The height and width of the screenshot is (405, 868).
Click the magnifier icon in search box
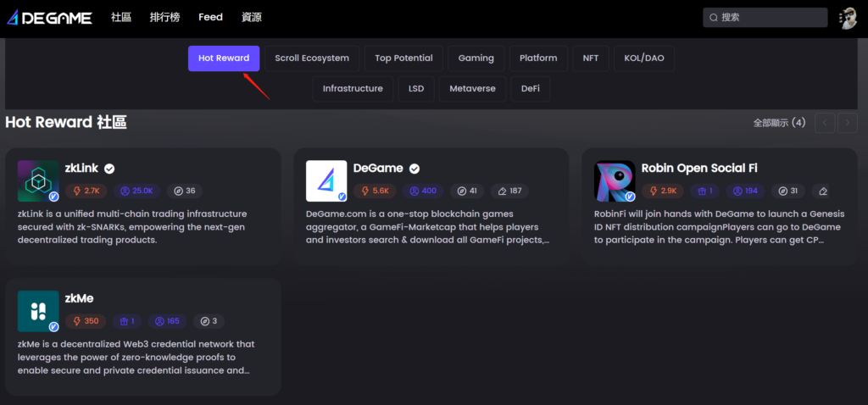(x=714, y=18)
